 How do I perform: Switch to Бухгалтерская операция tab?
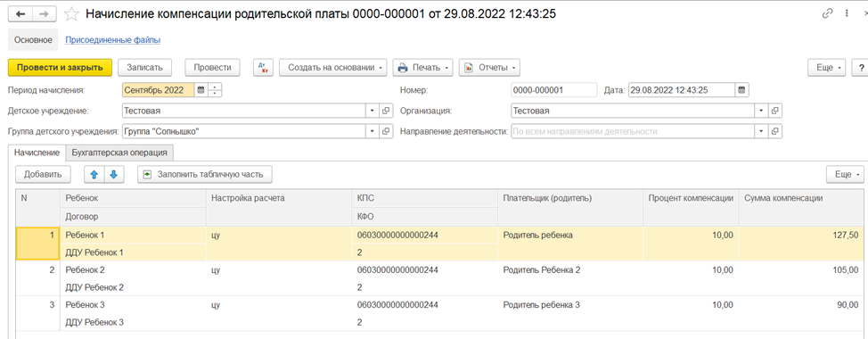click(119, 153)
